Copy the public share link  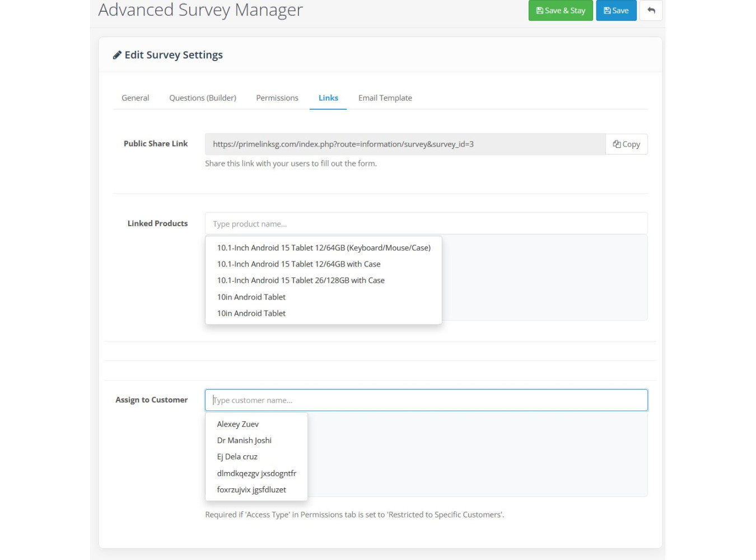tap(626, 144)
